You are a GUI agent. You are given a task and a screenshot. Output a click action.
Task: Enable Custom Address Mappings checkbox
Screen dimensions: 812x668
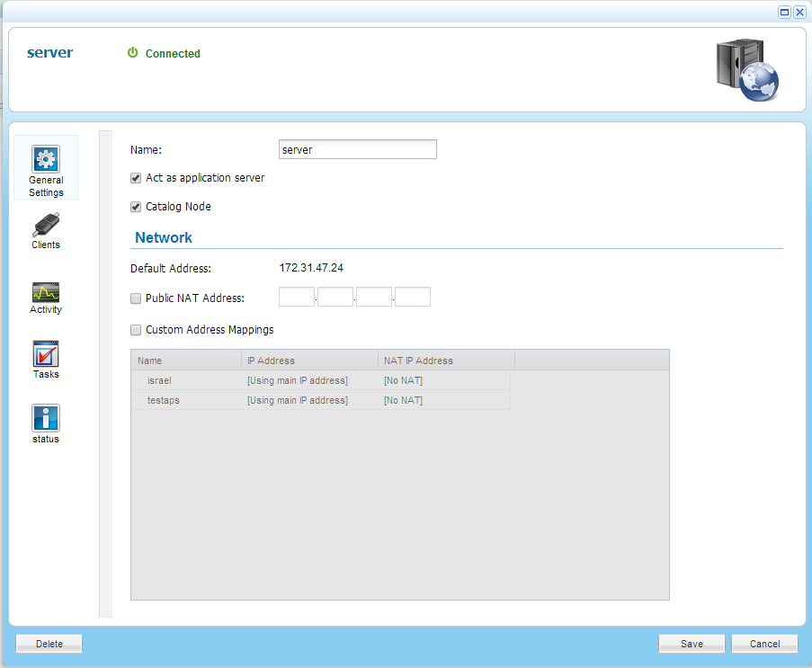point(136,330)
